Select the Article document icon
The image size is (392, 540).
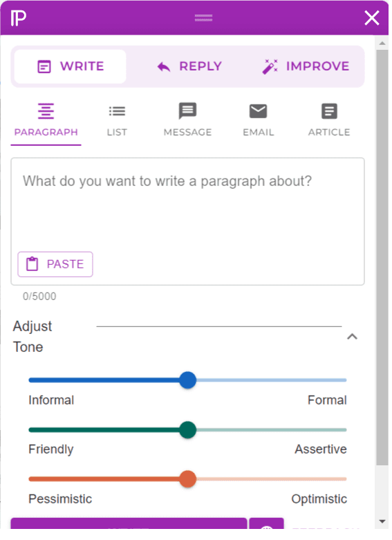(x=329, y=111)
